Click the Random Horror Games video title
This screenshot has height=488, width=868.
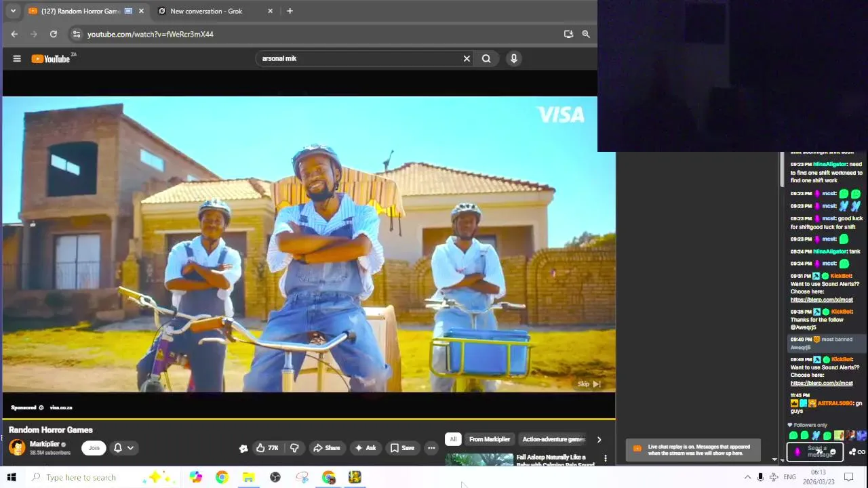click(x=51, y=430)
